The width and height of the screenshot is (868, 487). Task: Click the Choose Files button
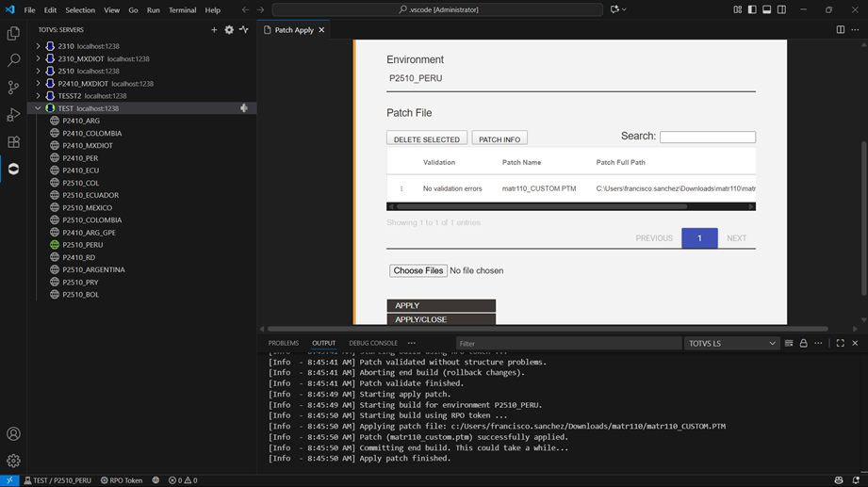pos(418,270)
